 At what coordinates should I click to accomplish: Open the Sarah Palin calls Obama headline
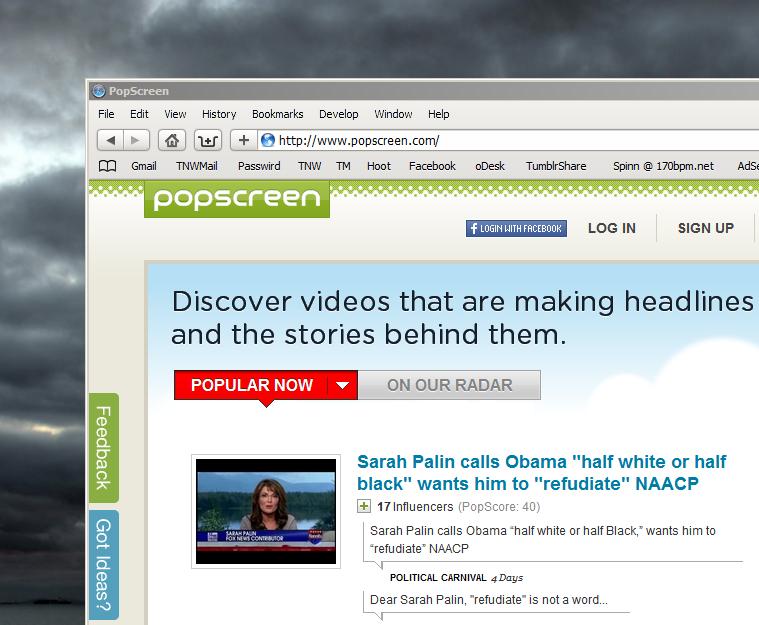[542, 473]
